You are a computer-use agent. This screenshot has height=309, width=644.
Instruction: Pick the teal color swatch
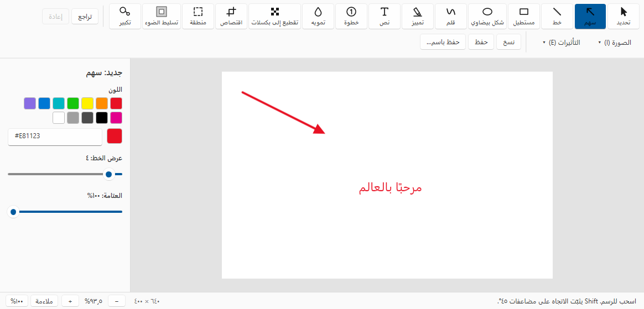point(59,103)
